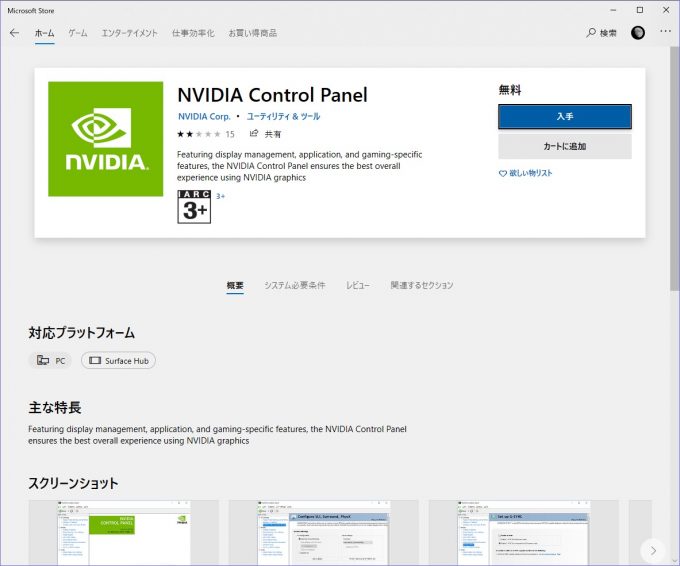The height and width of the screenshot is (566, 680).
Task: Minimize the Microsoft Store window
Action: (613, 10)
